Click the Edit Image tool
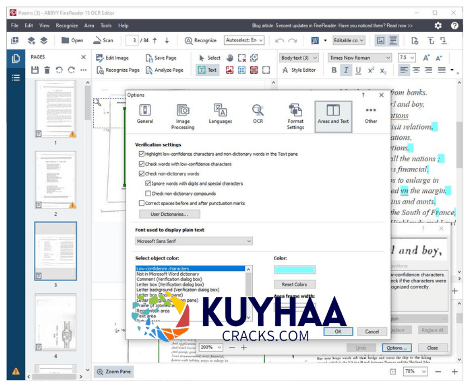 point(113,58)
